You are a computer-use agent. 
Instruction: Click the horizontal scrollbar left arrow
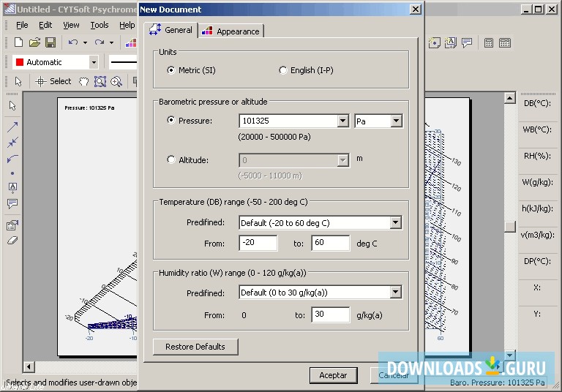(x=29, y=366)
